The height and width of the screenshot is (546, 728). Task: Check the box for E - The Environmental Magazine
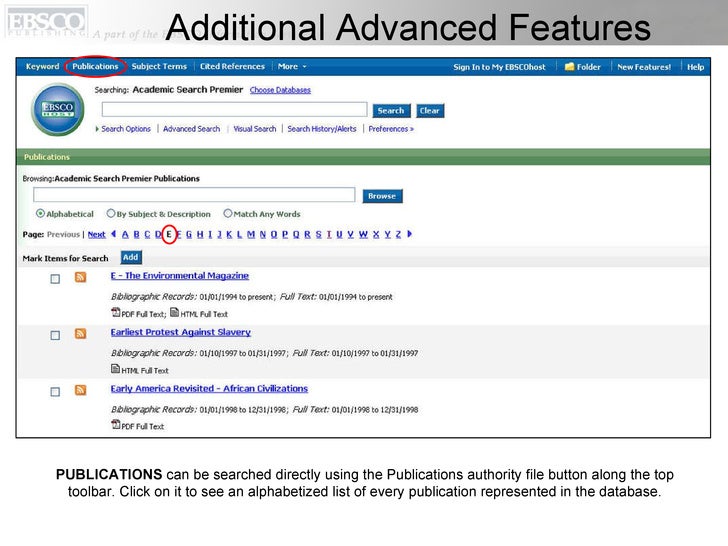(55, 279)
